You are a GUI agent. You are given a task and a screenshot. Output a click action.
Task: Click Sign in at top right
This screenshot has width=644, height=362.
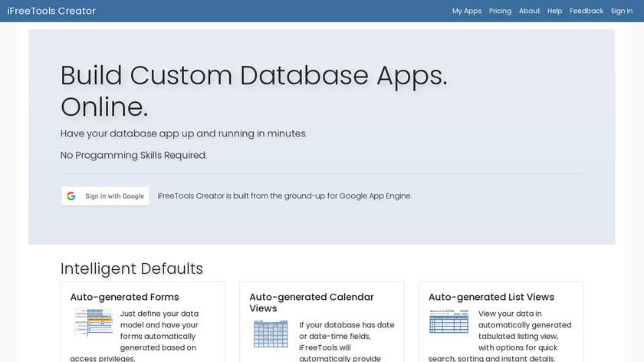(x=622, y=11)
